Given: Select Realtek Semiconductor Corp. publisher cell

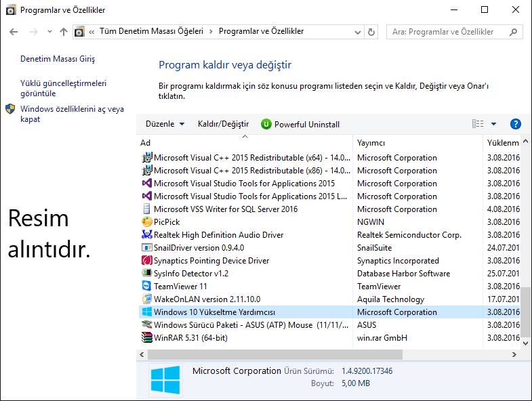Looking at the screenshot, I should (x=409, y=235).
